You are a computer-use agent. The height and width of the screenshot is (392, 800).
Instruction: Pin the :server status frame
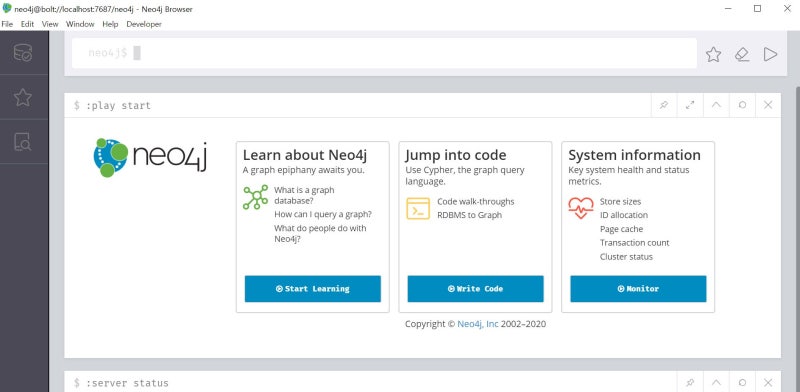(690, 382)
